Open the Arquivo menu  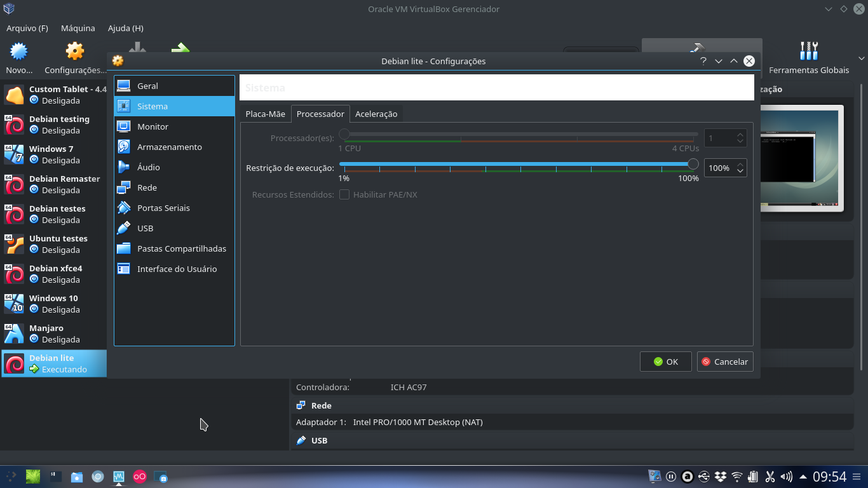pyautogui.click(x=27, y=28)
